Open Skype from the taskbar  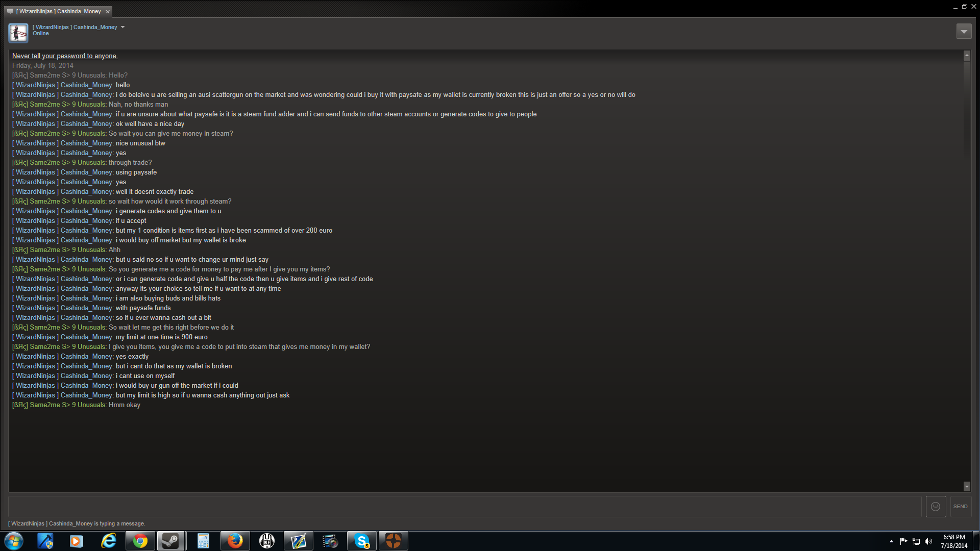tap(362, 541)
